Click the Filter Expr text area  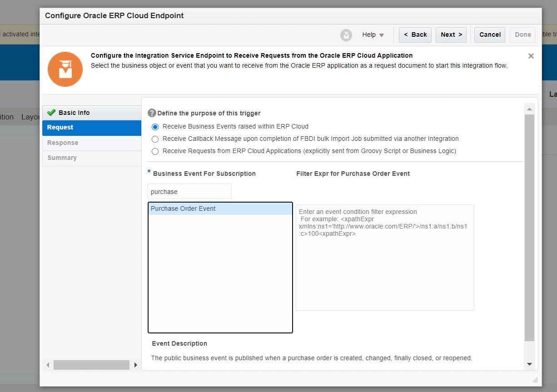pos(385,258)
